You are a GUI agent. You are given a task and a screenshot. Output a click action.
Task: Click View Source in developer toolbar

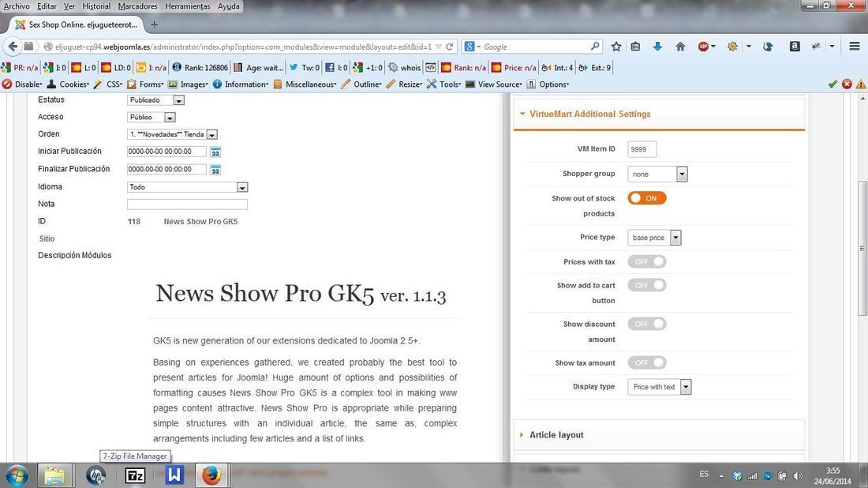point(494,84)
